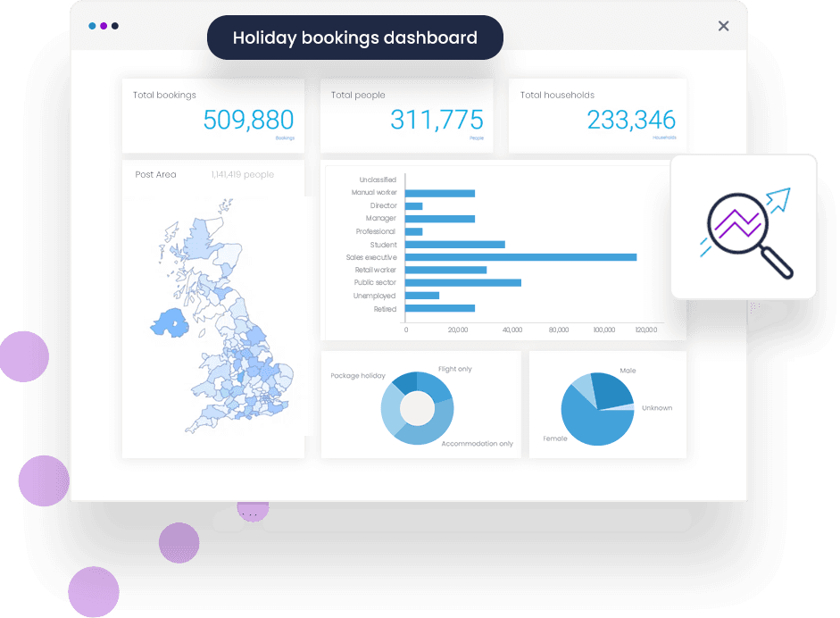Select the Unemployed bar
This screenshot has width=840, height=618.
(422, 296)
